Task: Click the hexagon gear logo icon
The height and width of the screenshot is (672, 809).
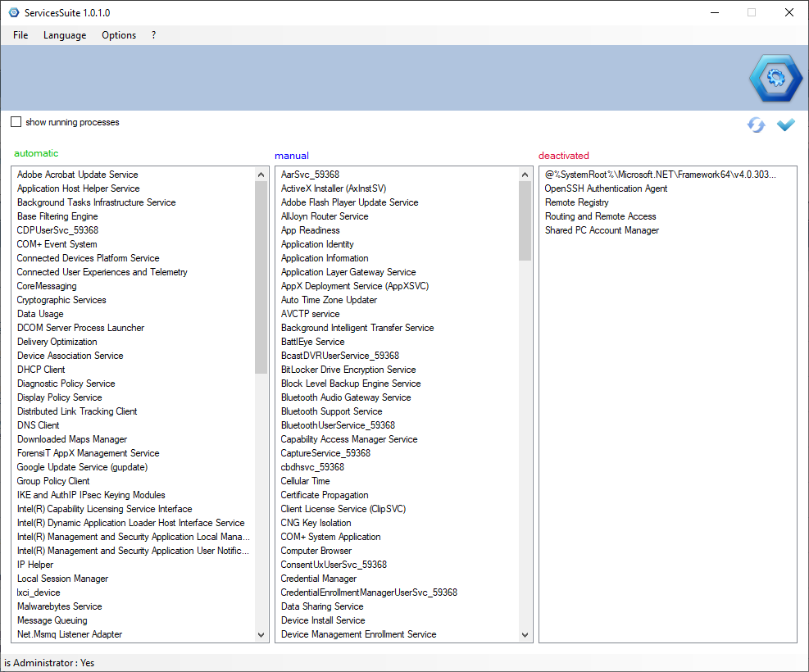Action: 776,78
